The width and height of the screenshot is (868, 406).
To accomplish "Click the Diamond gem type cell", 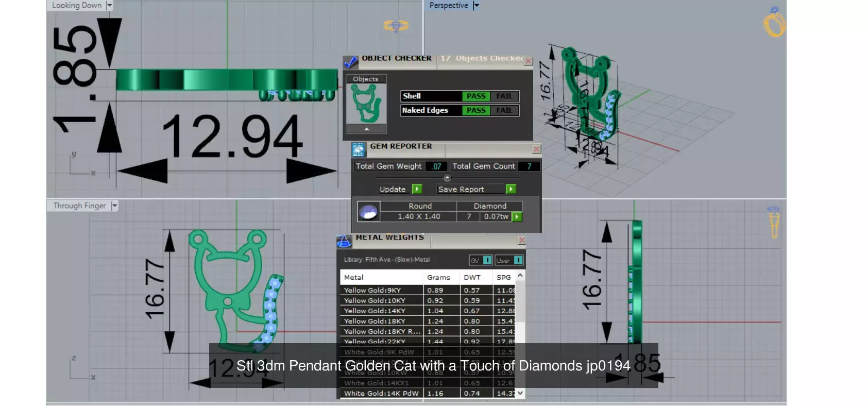I will (x=490, y=206).
